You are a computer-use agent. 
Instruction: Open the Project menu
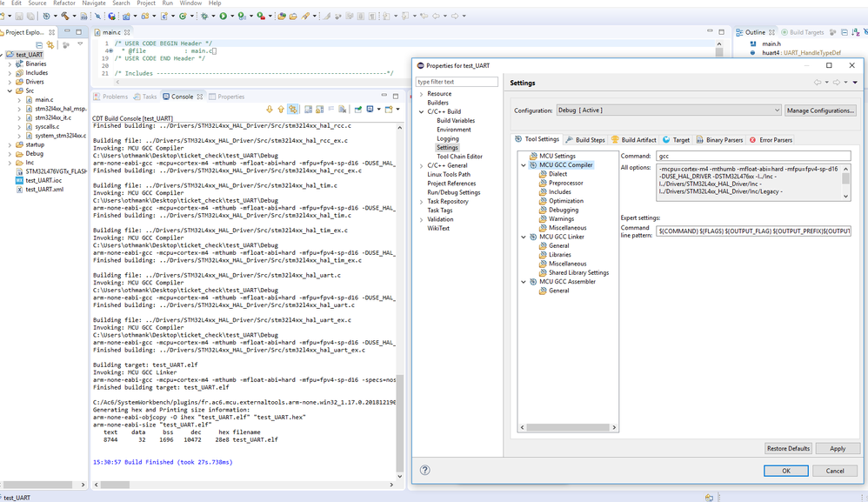click(x=146, y=3)
